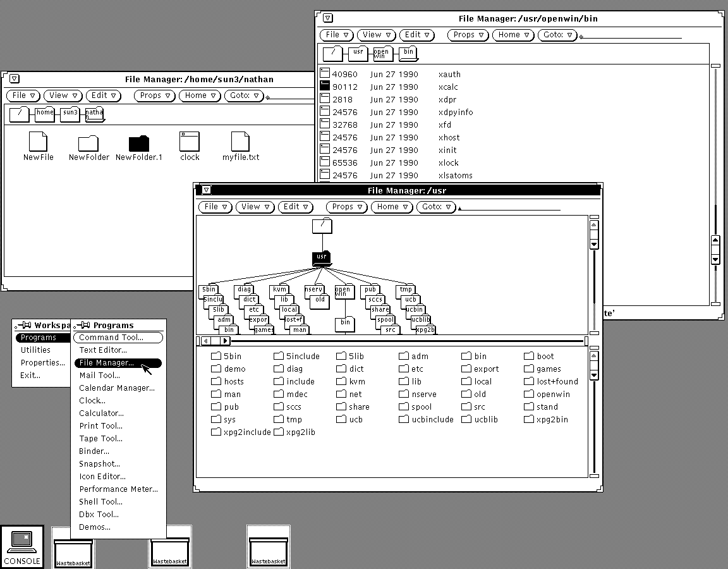Click the openwin folder icon in /usr list
728x569 pixels.
pos(529,394)
